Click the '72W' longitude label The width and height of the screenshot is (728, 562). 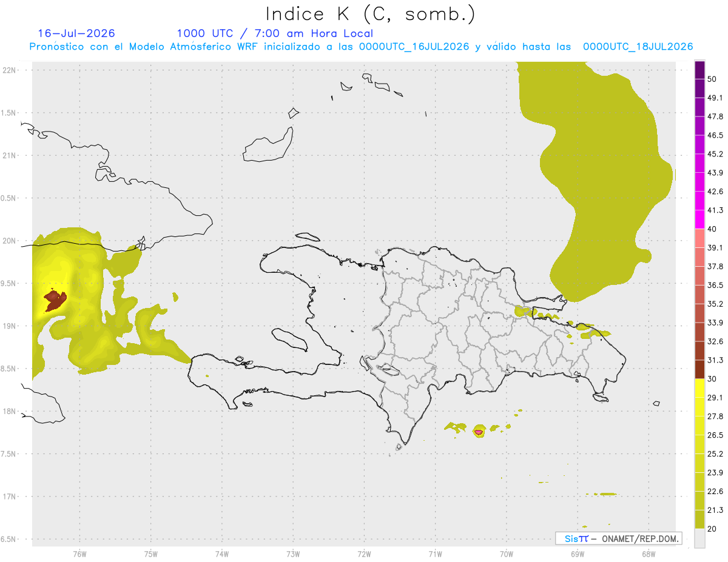(x=364, y=553)
